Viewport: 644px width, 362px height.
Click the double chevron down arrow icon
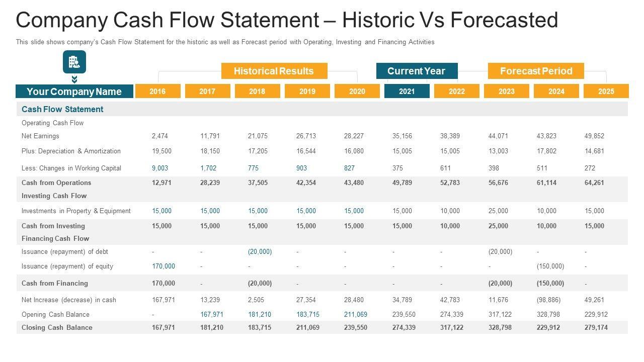coord(74,79)
